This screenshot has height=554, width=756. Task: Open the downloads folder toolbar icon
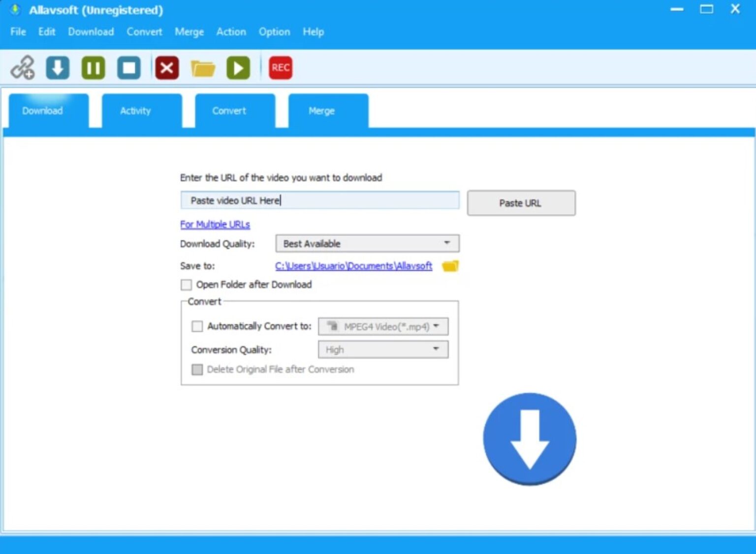pos(203,67)
